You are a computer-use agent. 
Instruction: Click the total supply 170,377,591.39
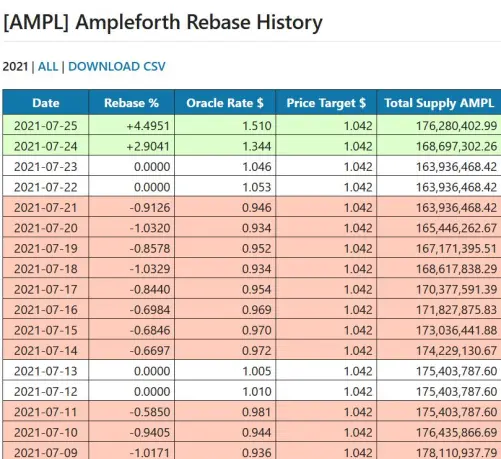coord(457,289)
